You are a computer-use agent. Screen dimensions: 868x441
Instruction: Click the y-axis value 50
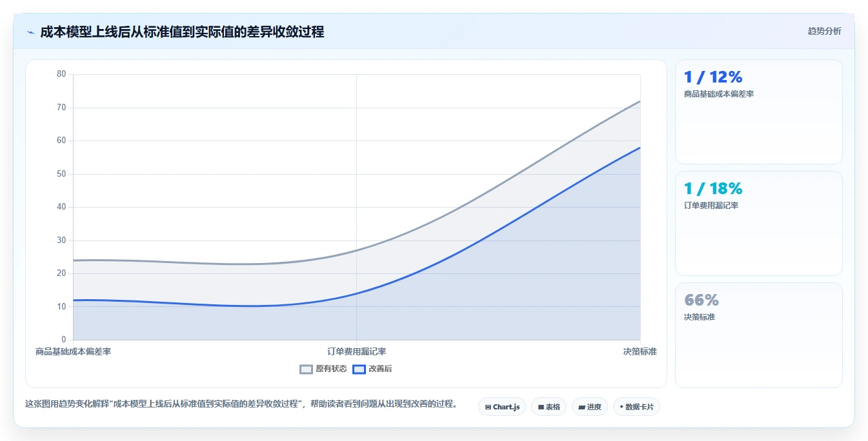pyautogui.click(x=61, y=174)
